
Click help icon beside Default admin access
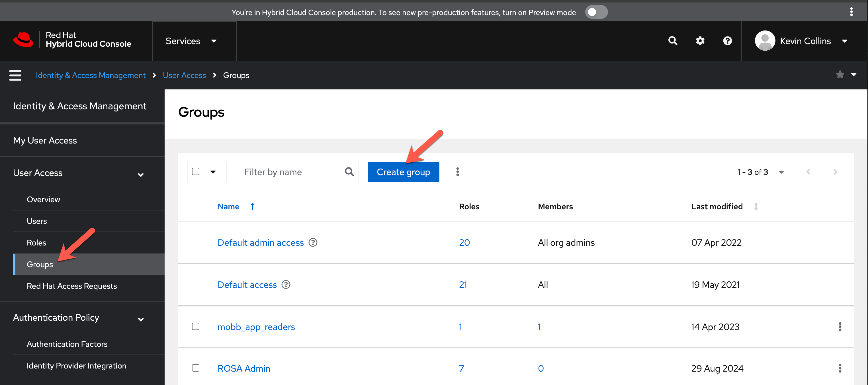(x=313, y=242)
